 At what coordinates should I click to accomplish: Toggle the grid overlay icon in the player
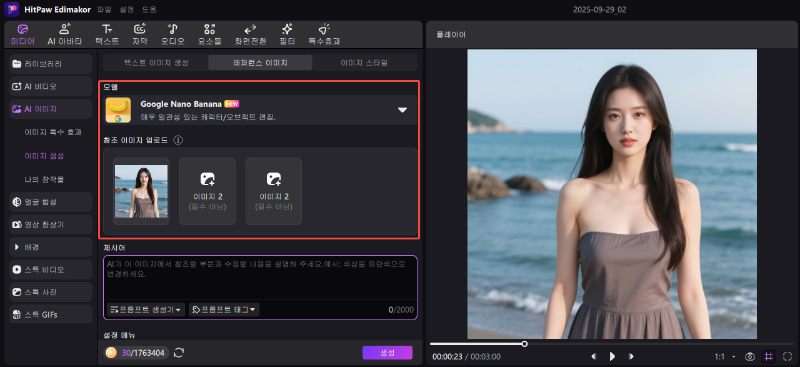click(769, 356)
